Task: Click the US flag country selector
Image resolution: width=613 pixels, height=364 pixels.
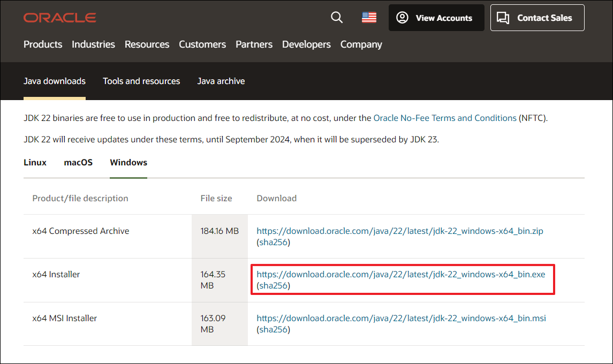Action: coord(369,18)
